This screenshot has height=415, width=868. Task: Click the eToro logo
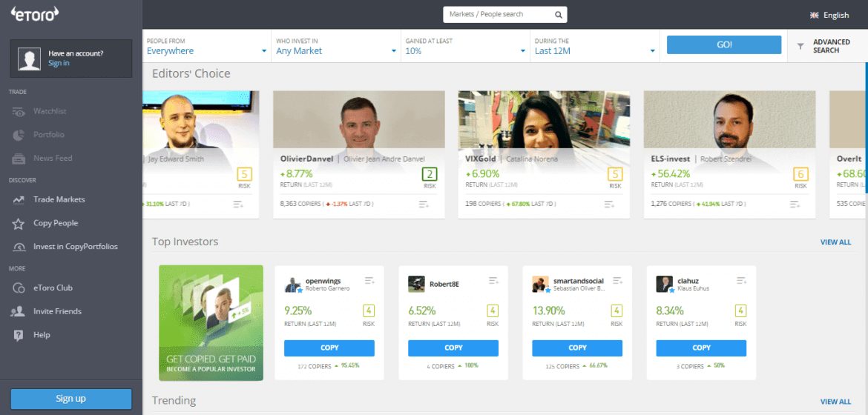click(x=34, y=13)
